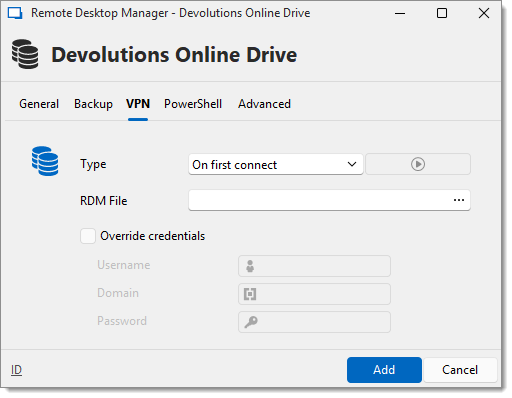This screenshot has height=398, width=512.
Task: Click the Cancel button
Action: [x=460, y=370]
